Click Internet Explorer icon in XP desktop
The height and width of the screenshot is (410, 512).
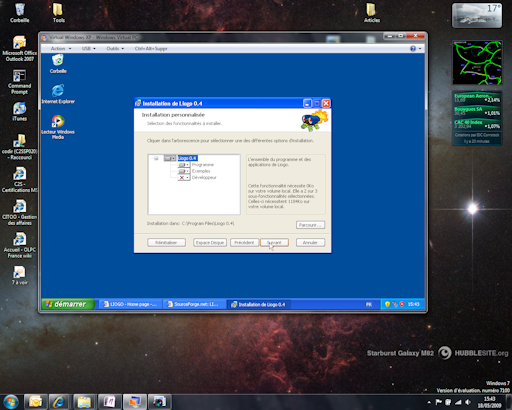[58, 94]
